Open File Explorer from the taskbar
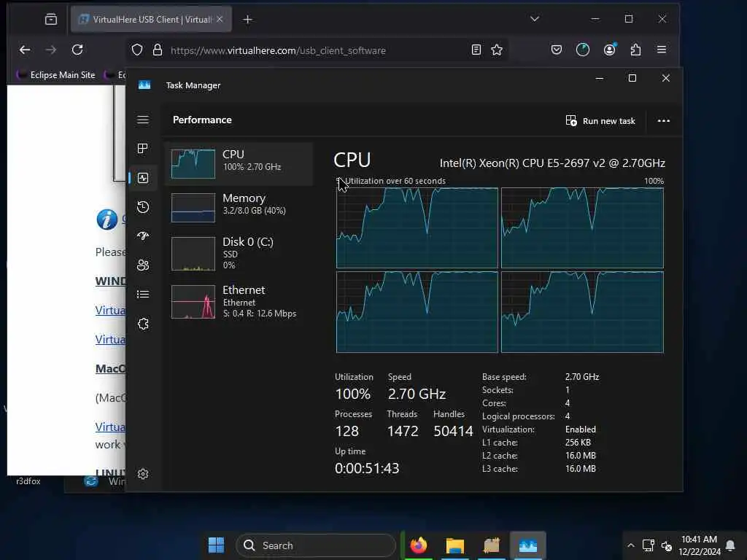The height and width of the screenshot is (560, 747). (455, 545)
